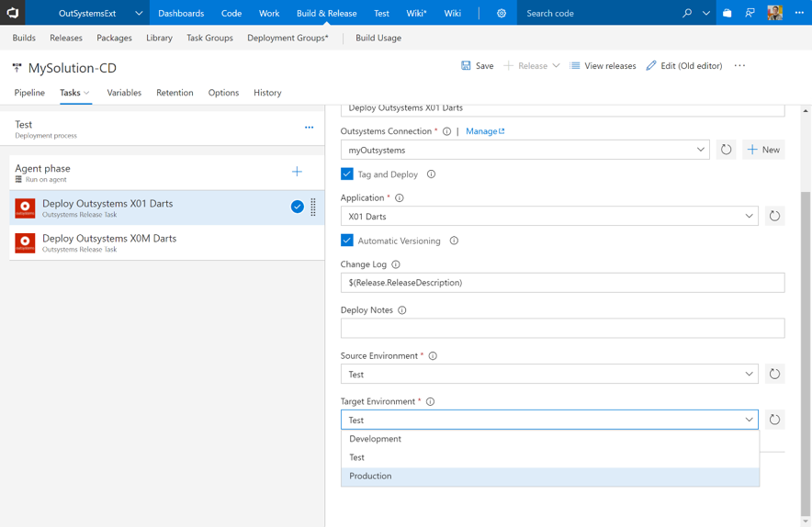Show info for Change Log
The image size is (812, 527).
coord(396,264)
